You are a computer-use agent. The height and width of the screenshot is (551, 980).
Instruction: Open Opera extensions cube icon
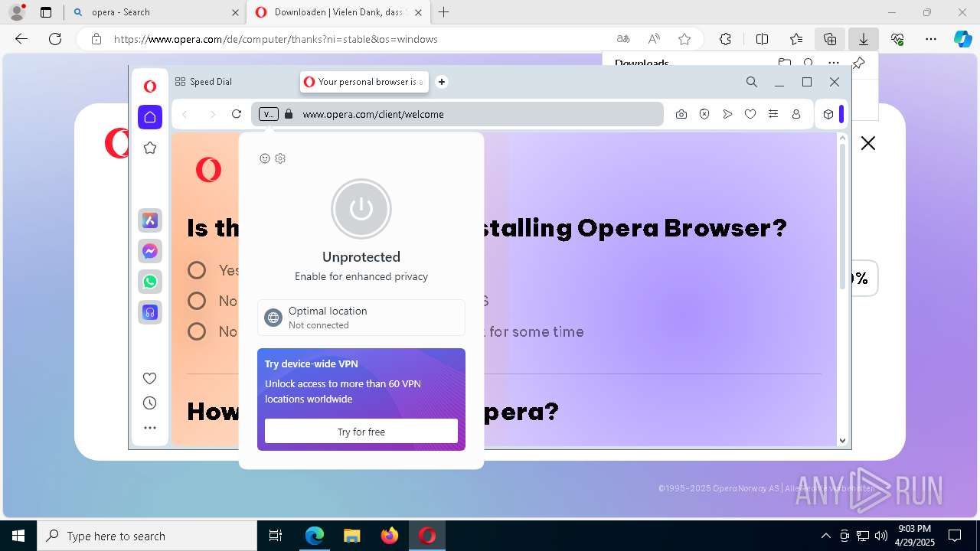pyautogui.click(x=828, y=114)
